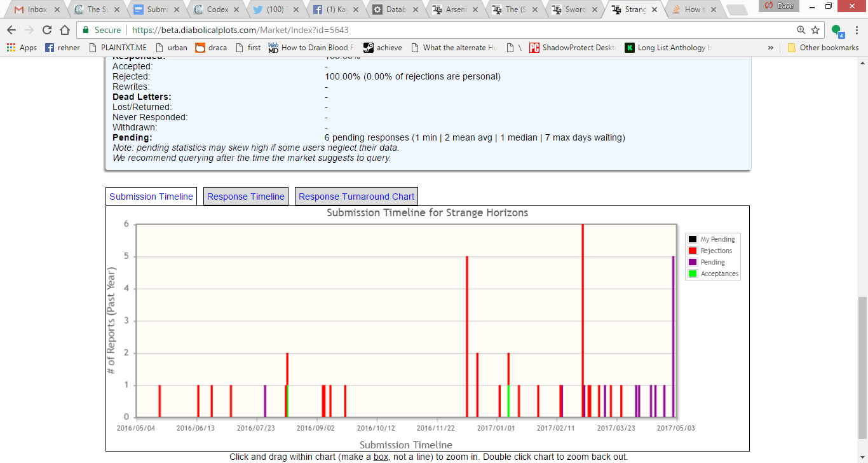Open the What the alternate bookmark
The width and height of the screenshot is (868, 463).
[x=454, y=48]
